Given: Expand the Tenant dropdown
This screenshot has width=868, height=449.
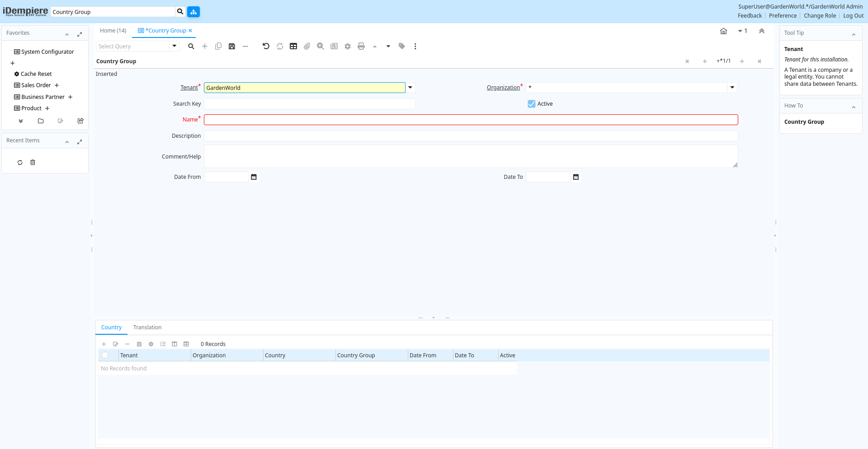Looking at the screenshot, I should pos(410,88).
